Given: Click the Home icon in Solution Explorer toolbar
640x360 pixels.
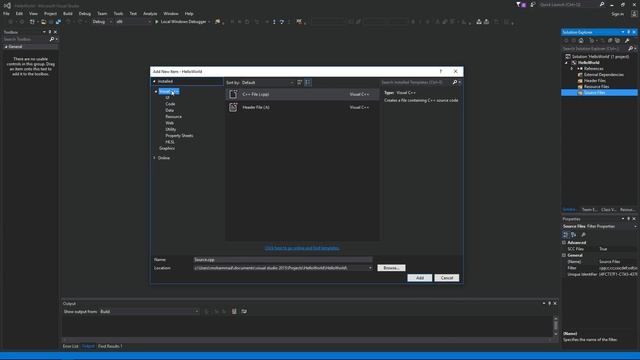Looking at the screenshot, I should 581,40.
